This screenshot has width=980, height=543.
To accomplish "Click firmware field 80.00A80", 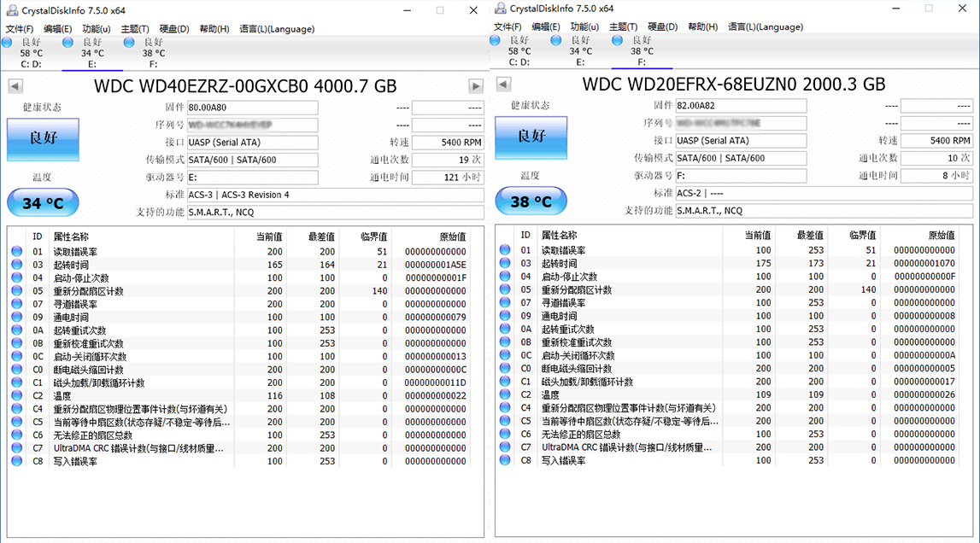I will click(x=253, y=108).
